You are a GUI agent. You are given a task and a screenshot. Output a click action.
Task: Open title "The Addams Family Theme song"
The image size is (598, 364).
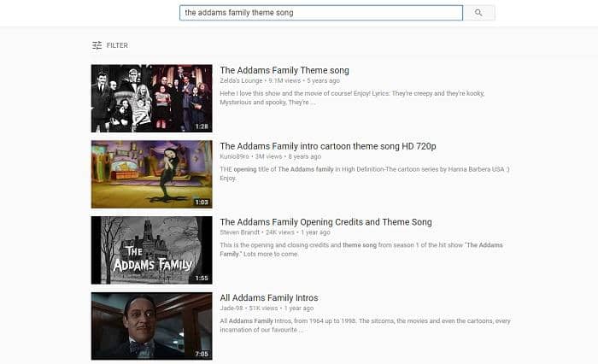tap(284, 70)
